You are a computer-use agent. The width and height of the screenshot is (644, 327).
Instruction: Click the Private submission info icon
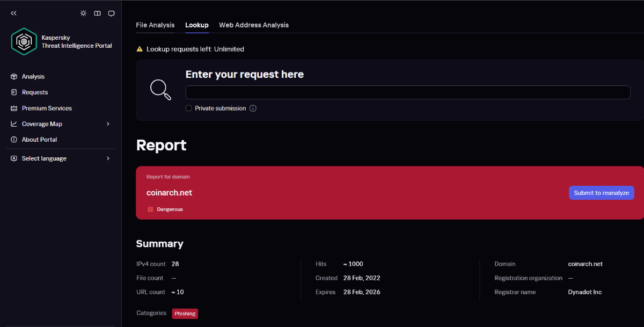pyautogui.click(x=253, y=108)
